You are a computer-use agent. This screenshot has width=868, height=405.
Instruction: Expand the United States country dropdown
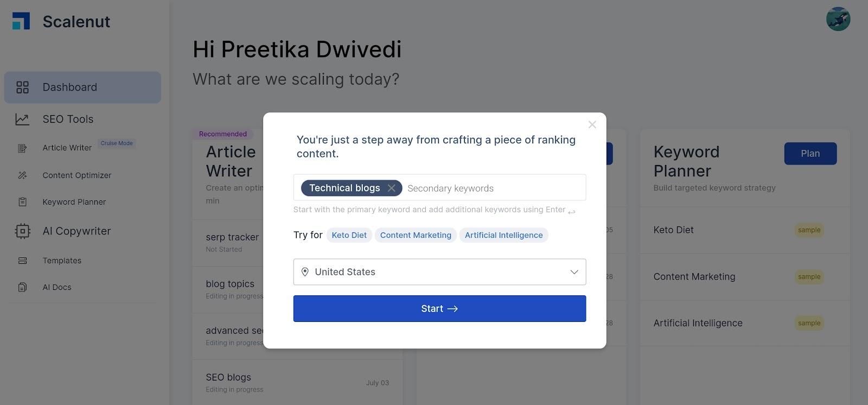coord(439,272)
